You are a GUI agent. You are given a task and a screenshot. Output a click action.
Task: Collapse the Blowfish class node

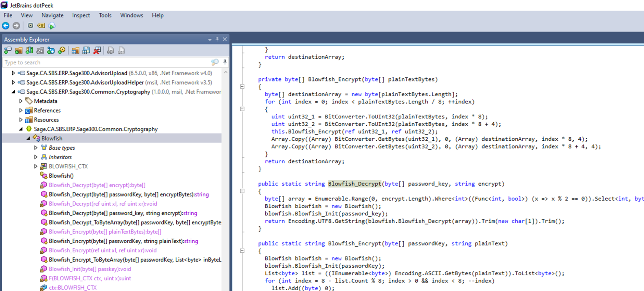click(x=28, y=138)
